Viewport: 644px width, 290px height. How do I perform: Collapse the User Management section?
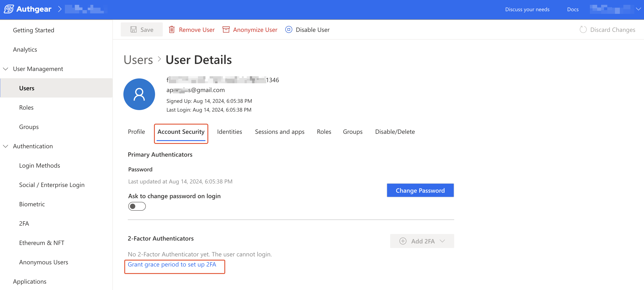coord(5,69)
